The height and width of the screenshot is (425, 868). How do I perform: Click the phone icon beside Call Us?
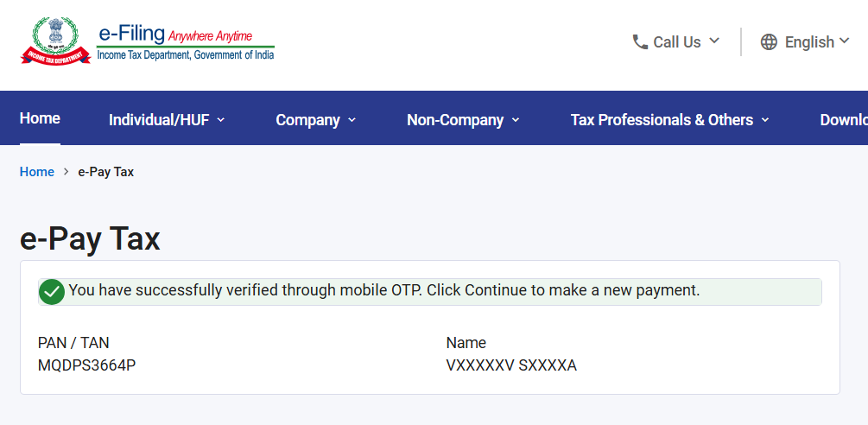(x=640, y=42)
